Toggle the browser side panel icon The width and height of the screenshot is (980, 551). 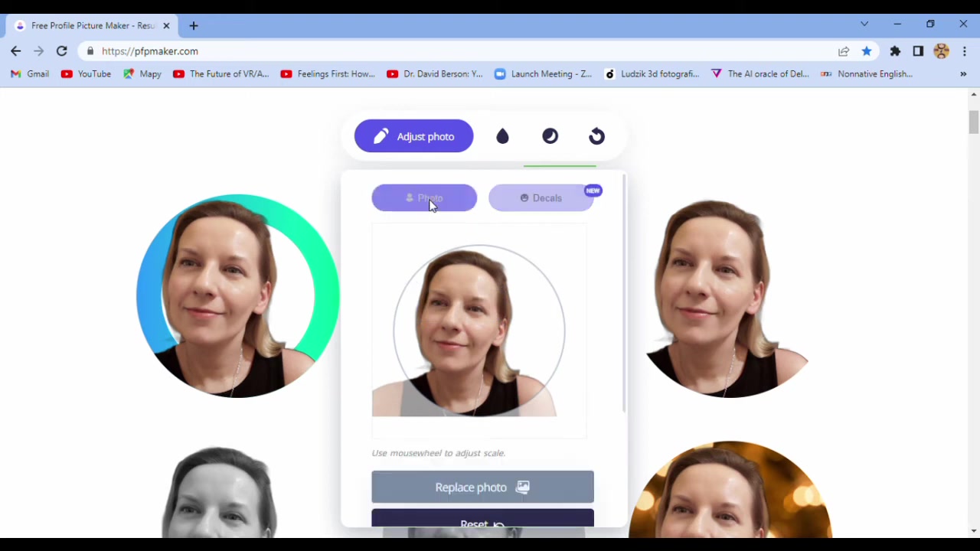pos(918,51)
